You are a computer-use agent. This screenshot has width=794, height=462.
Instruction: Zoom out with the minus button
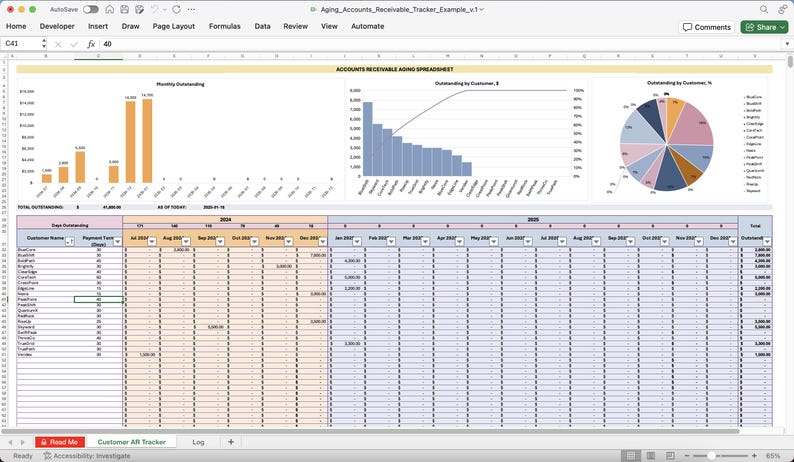pos(686,456)
